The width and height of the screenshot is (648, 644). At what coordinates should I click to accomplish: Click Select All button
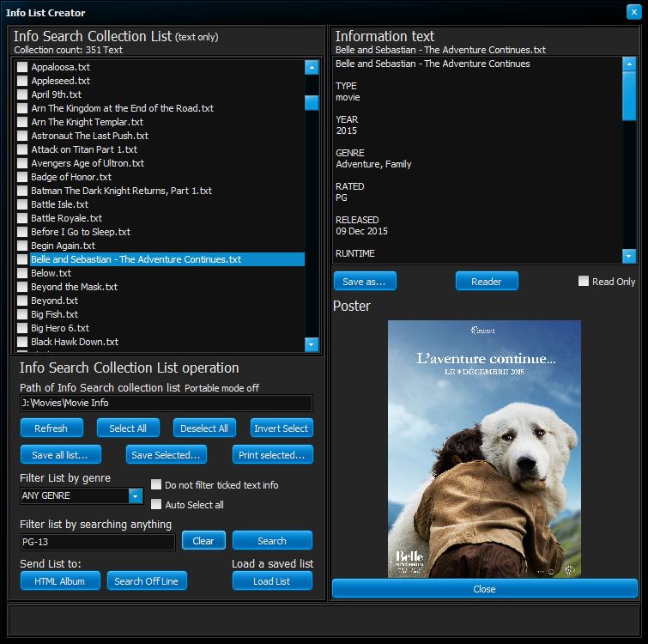(x=128, y=428)
